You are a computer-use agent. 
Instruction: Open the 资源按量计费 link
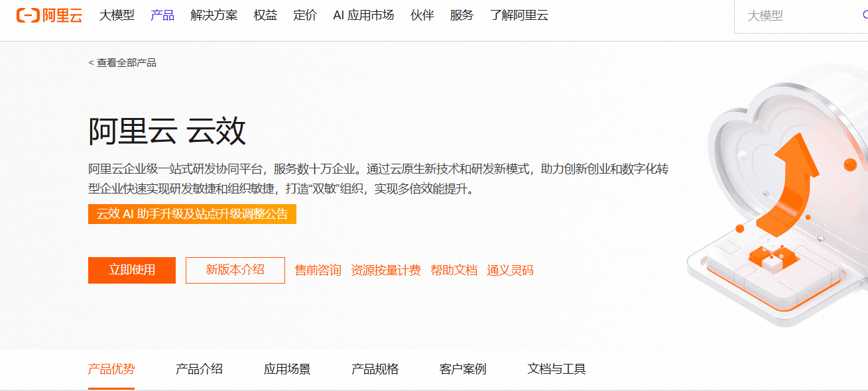coord(386,270)
